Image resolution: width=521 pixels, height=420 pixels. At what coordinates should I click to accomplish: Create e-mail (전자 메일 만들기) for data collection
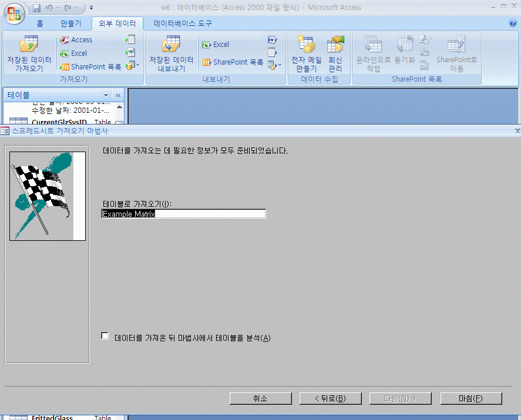pyautogui.click(x=306, y=55)
